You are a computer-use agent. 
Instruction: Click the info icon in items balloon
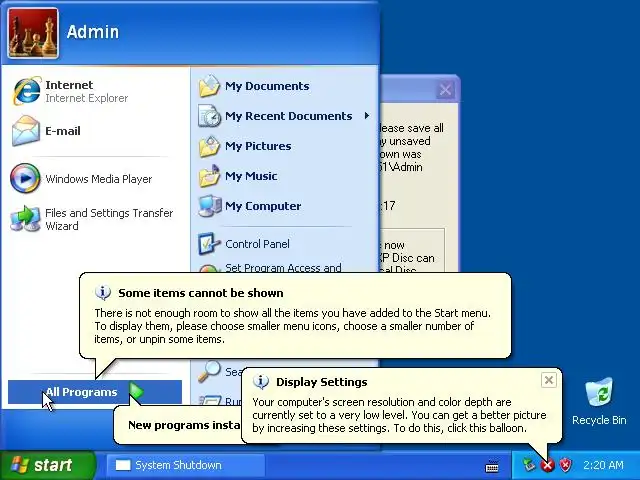(x=103, y=293)
